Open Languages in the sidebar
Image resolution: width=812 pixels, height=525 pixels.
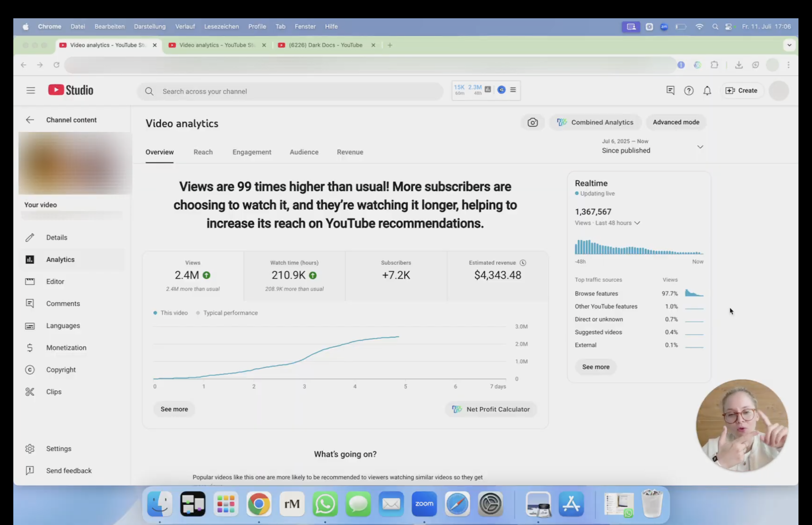73,325
